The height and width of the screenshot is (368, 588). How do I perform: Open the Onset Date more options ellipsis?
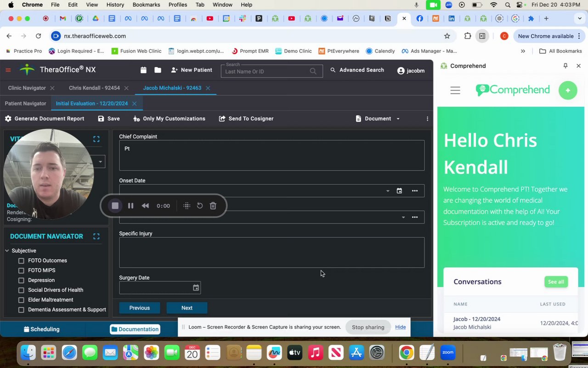[x=415, y=191]
